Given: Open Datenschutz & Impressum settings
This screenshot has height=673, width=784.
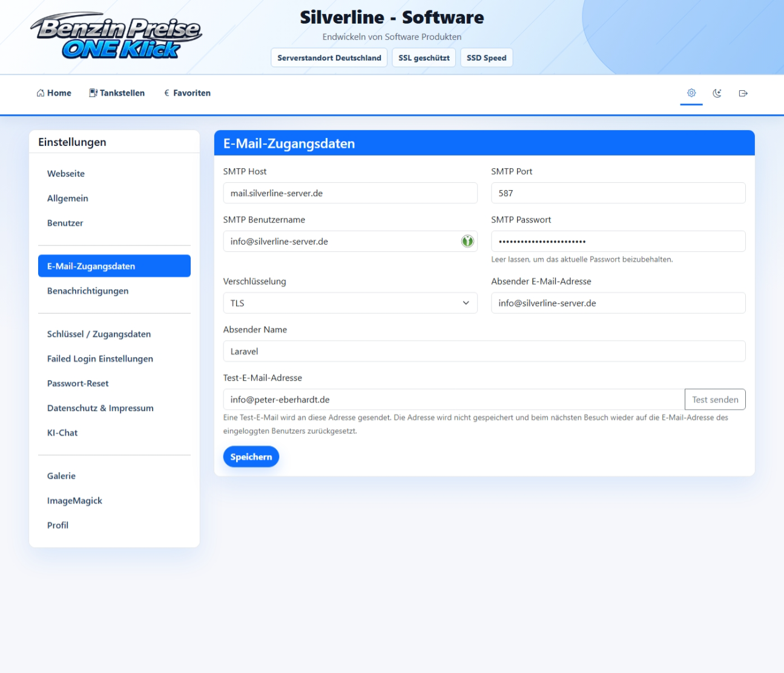Looking at the screenshot, I should [x=114, y=409].
